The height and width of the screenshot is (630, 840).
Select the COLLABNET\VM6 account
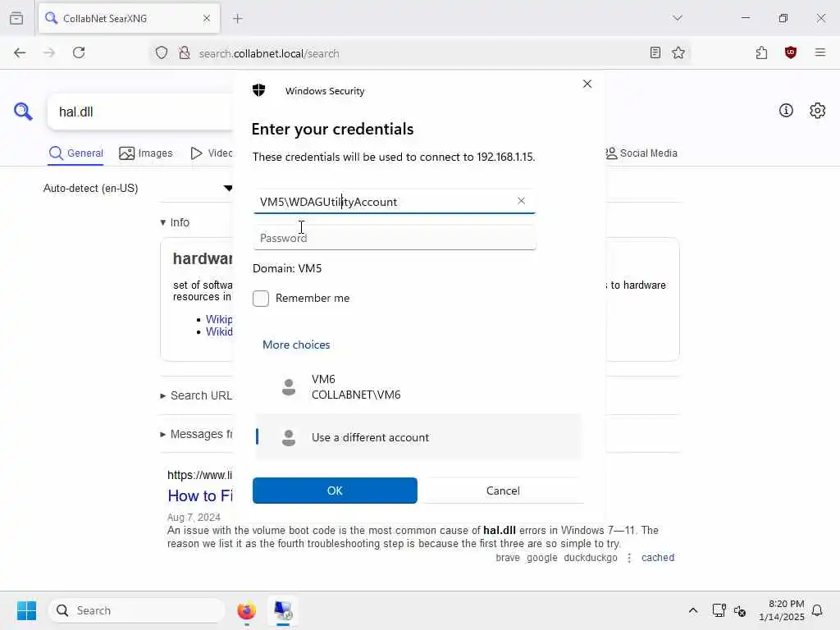(418, 387)
